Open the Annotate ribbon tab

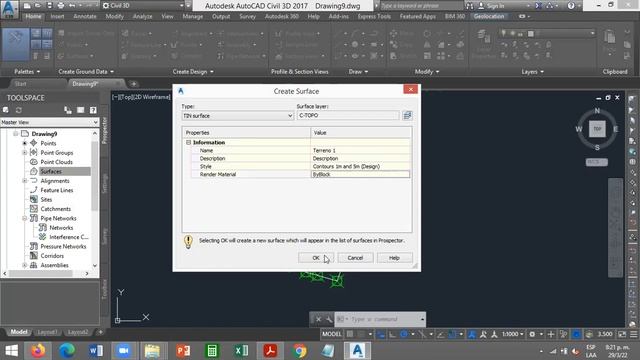(85, 16)
